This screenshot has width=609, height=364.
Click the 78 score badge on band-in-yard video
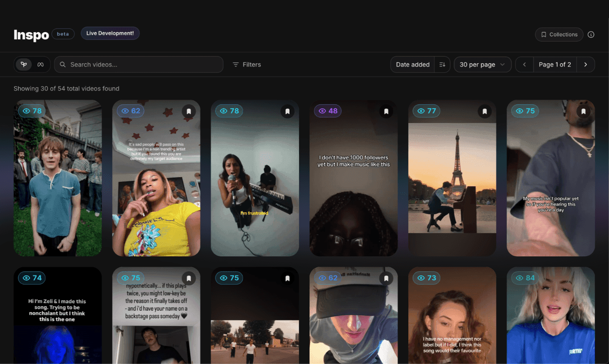click(x=32, y=111)
